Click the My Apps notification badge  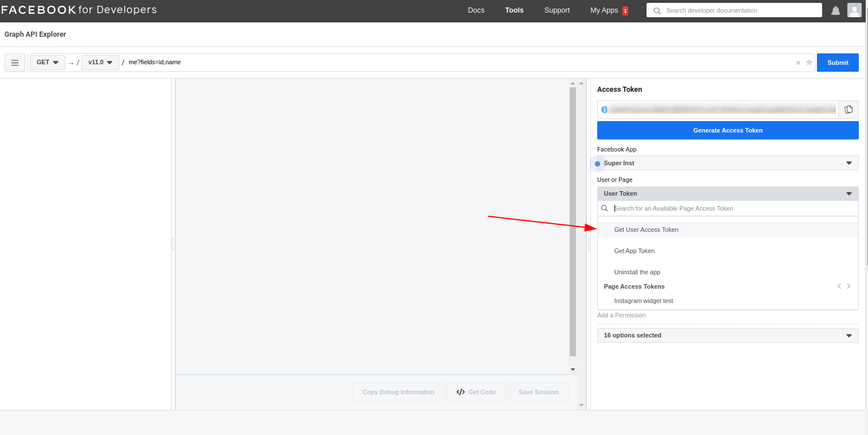tap(625, 10)
